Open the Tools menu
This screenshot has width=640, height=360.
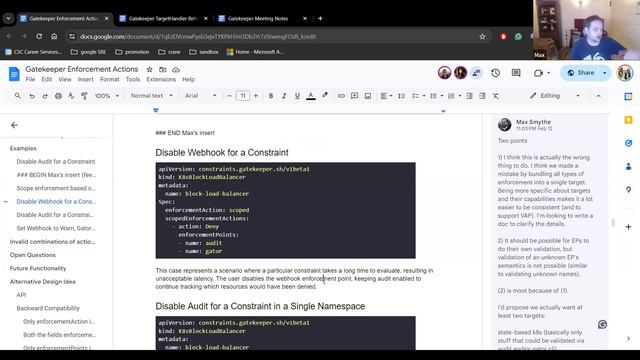coord(133,79)
